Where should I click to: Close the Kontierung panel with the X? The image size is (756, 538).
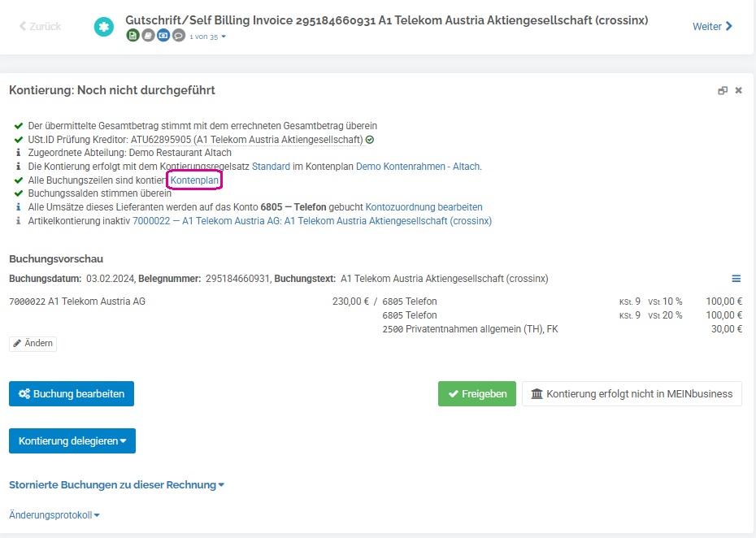click(738, 91)
